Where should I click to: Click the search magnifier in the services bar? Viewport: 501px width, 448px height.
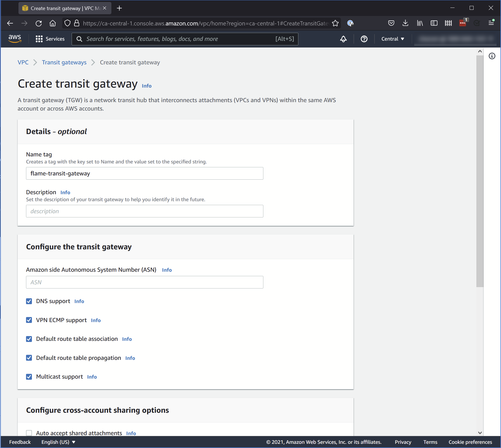coord(79,39)
